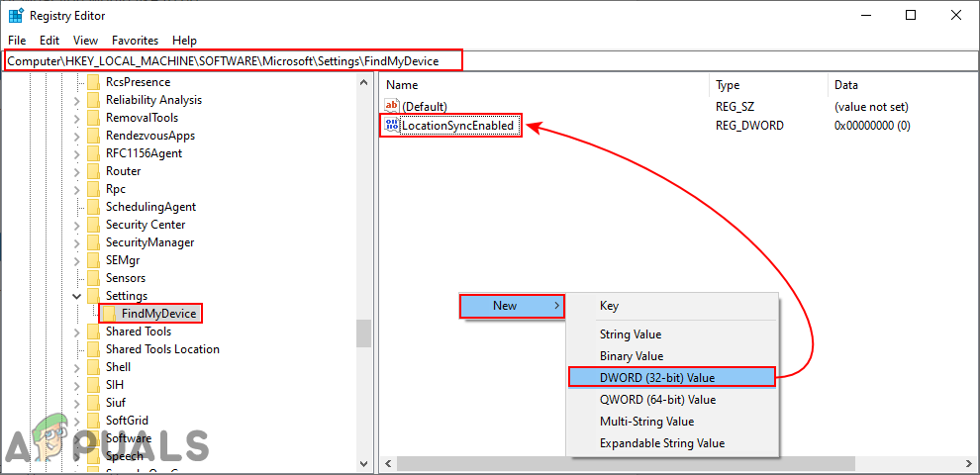This screenshot has height=475, width=980.
Task: Select the SoftGrid key label
Action: [x=127, y=421]
